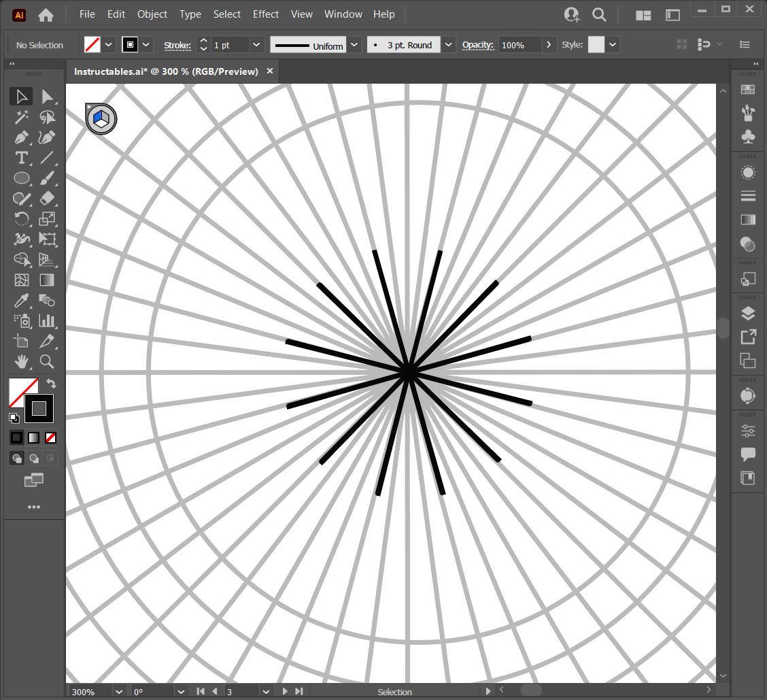Switch to the Instructables.ai document tab
This screenshot has height=700, width=767.
point(166,71)
